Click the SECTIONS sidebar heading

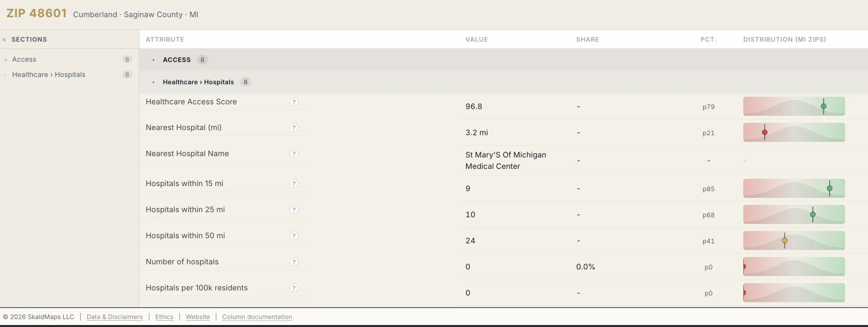click(x=29, y=39)
